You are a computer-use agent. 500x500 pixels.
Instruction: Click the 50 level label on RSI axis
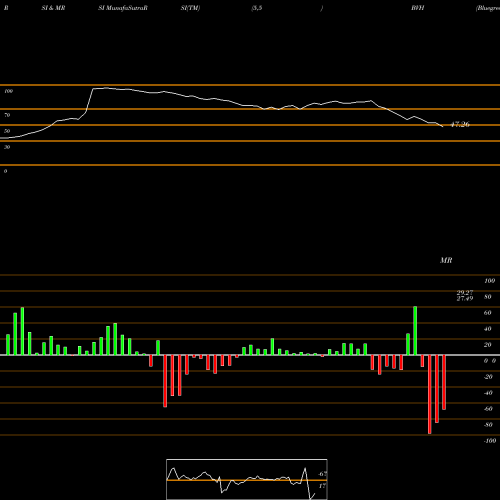tap(7, 131)
